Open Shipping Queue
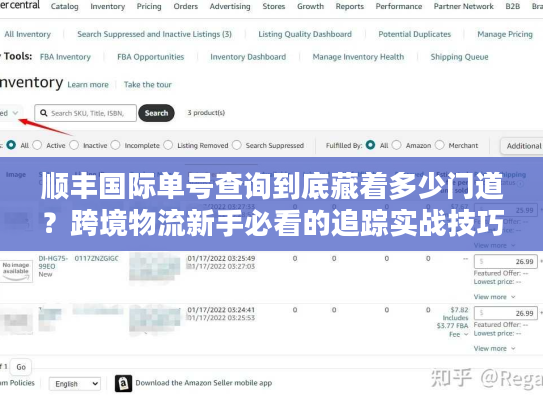The height and width of the screenshot is (408, 543). click(x=459, y=57)
